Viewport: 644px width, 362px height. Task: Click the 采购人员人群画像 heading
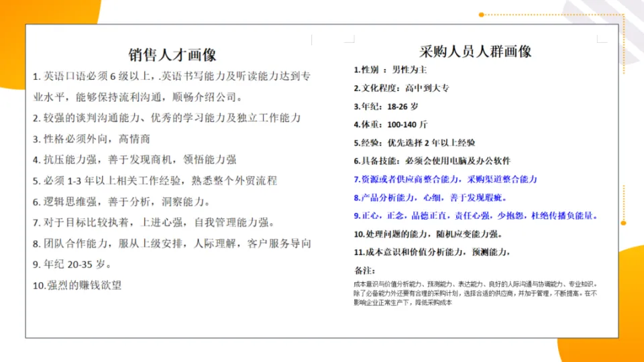click(475, 52)
